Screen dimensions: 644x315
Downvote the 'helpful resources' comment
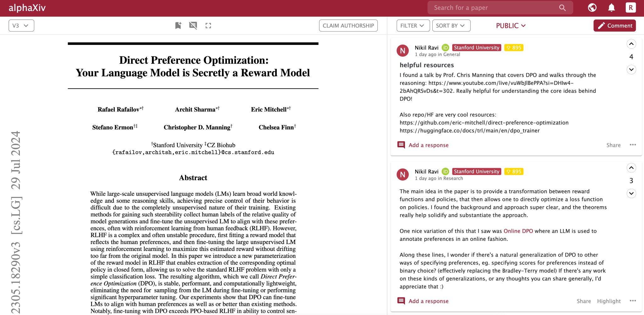(x=631, y=69)
